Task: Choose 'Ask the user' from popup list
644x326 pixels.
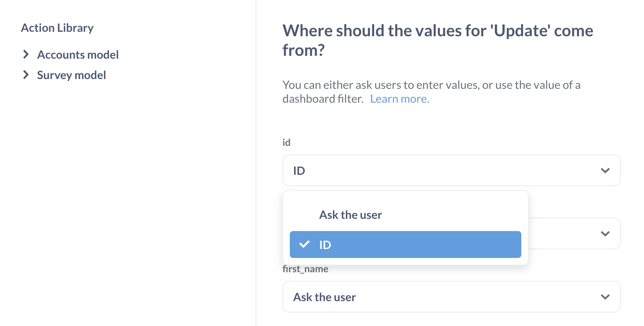Action: click(x=351, y=215)
